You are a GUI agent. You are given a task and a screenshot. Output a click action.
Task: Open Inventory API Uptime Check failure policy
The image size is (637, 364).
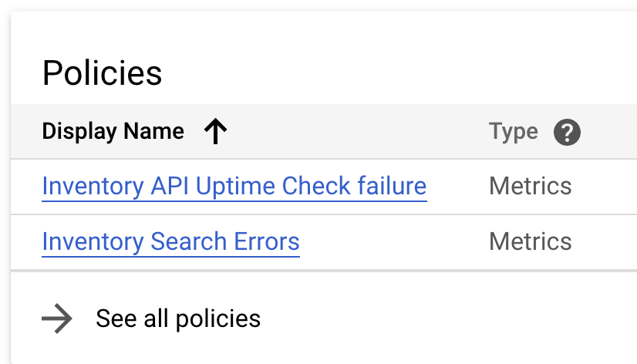(x=234, y=186)
